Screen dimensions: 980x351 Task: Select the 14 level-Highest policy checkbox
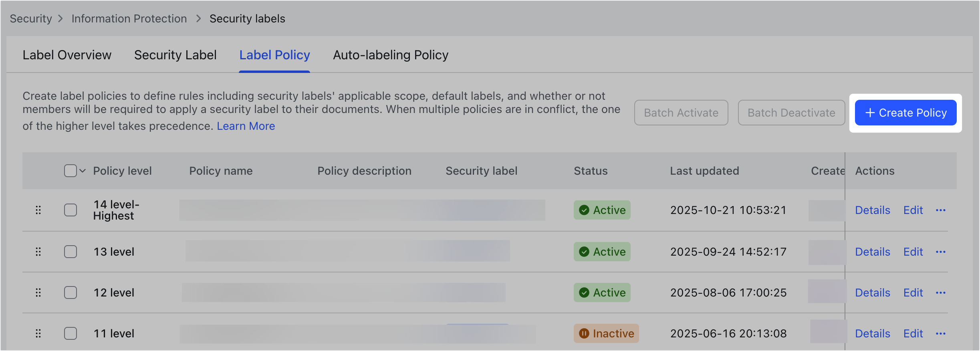71,210
